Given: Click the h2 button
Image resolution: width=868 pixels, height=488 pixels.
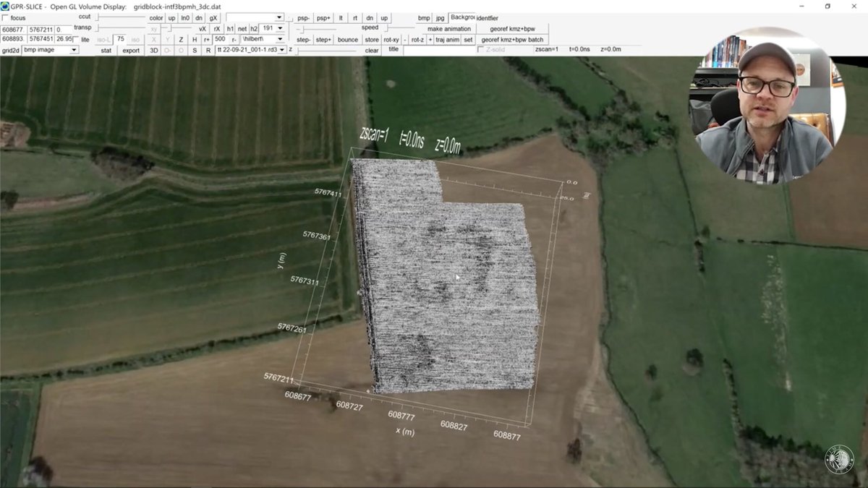Looking at the screenshot, I should [x=254, y=28].
